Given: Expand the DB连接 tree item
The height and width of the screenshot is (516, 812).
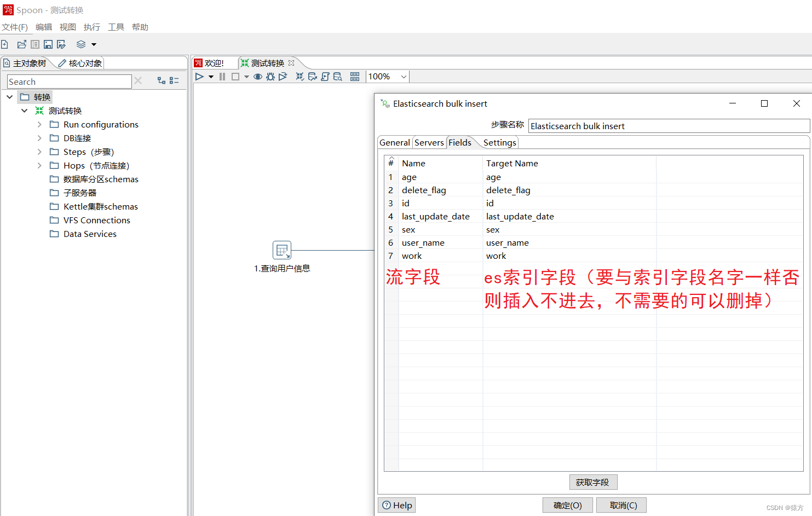Looking at the screenshot, I should (x=39, y=138).
